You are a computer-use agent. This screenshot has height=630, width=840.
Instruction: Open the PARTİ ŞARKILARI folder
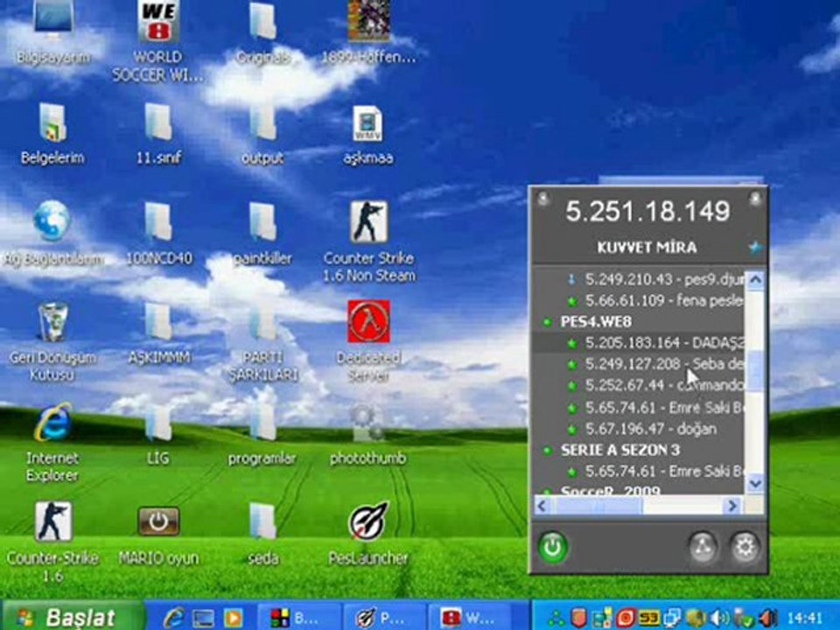point(262,342)
